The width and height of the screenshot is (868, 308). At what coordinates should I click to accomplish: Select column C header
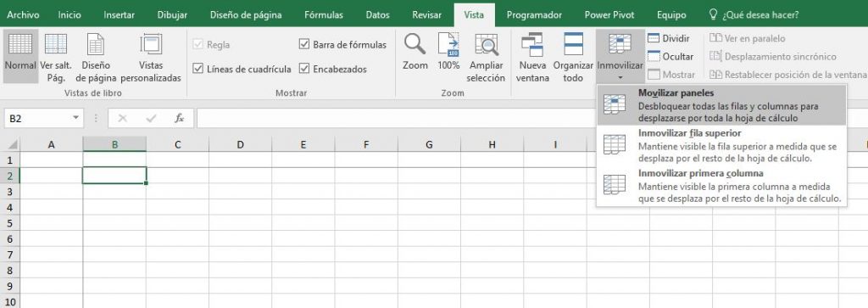pyautogui.click(x=178, y=145)
